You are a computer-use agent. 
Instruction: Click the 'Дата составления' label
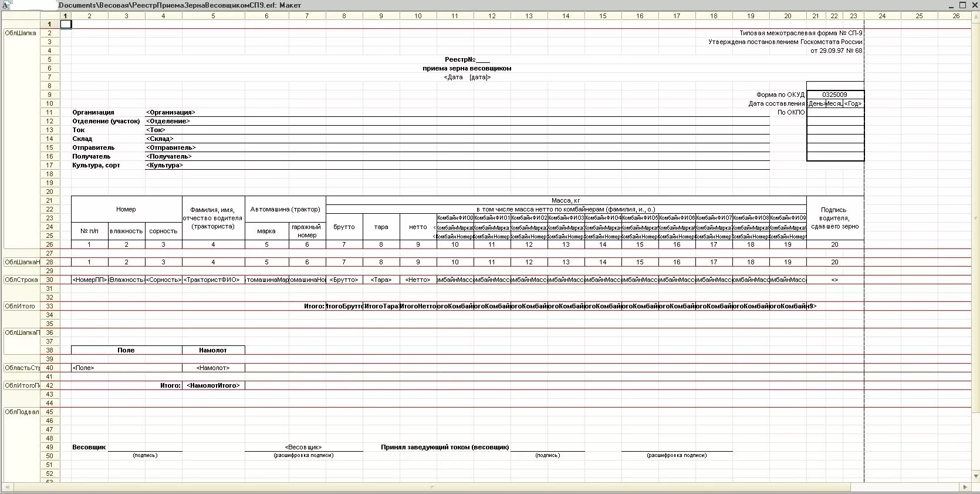tap(776, 103)
